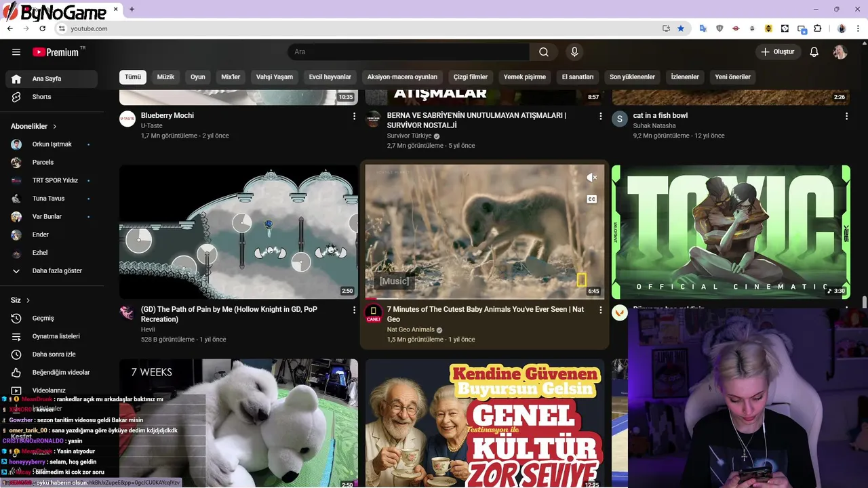Screen dimensions: 868x488
Task: Click the page vertical scrollbar thumb
Action: [x=864, y=303]
